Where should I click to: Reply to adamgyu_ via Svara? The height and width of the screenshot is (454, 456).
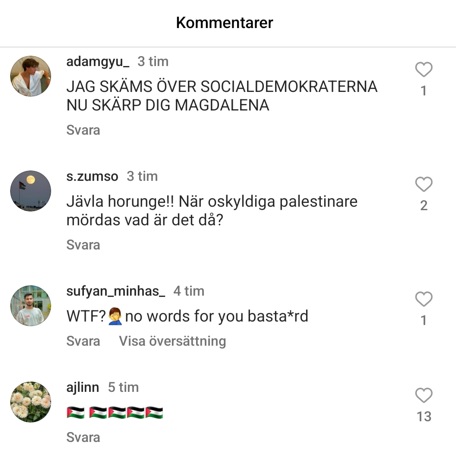[83, 130]
